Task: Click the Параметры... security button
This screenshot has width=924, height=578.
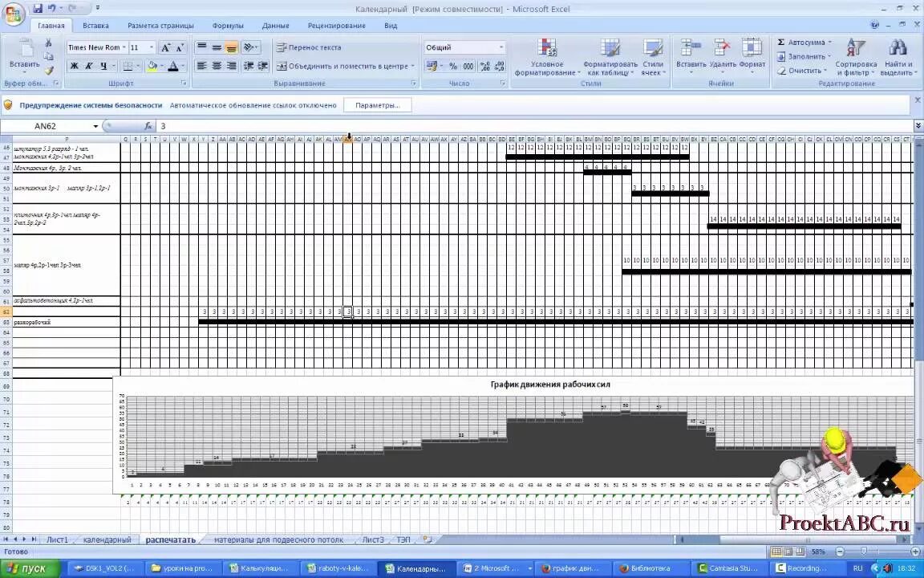Action: (x=378, y=106)
